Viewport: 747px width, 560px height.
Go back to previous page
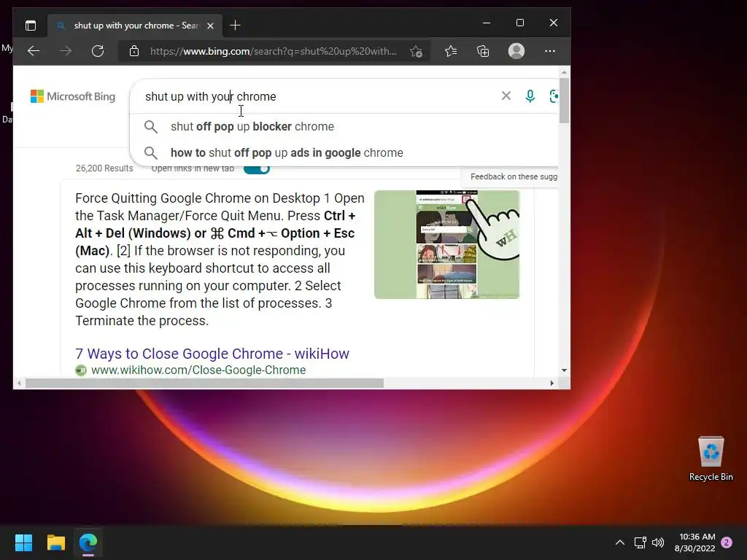[x=34, y=51]
